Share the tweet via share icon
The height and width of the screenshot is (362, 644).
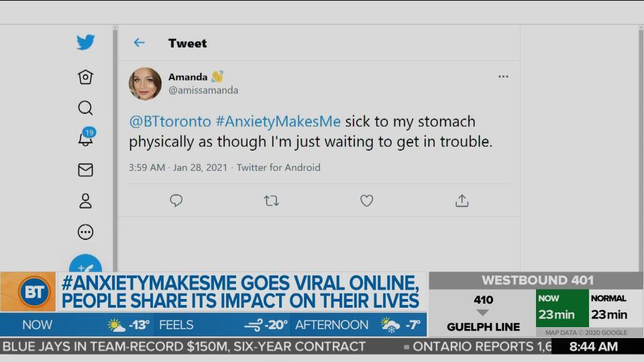pos(462,200)
